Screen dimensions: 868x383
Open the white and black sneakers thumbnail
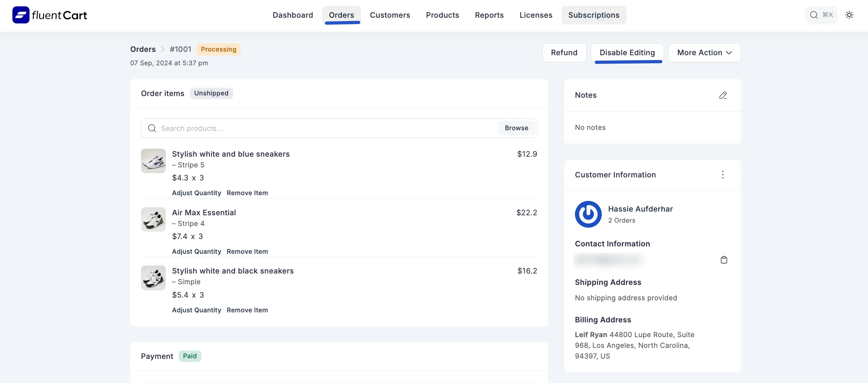153,278
